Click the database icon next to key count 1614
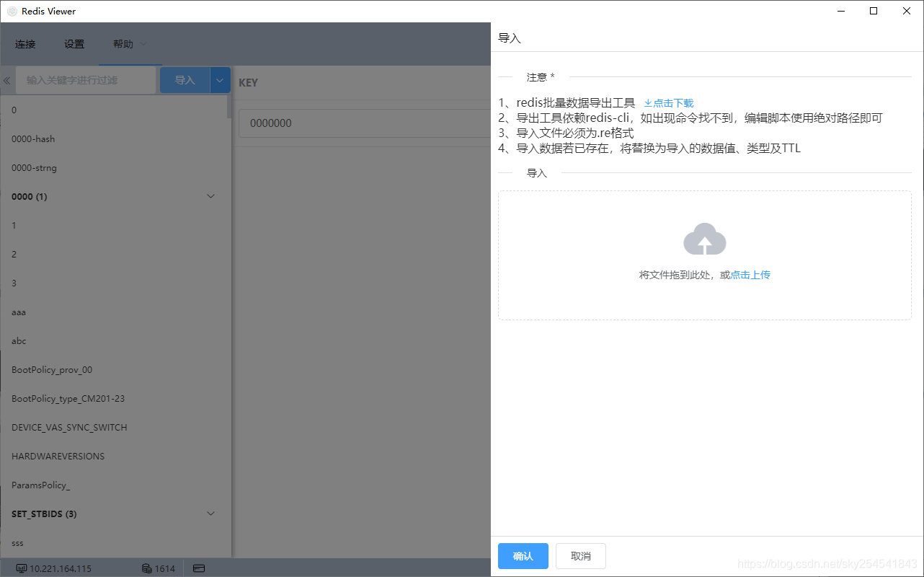 (x=145, y=568)
